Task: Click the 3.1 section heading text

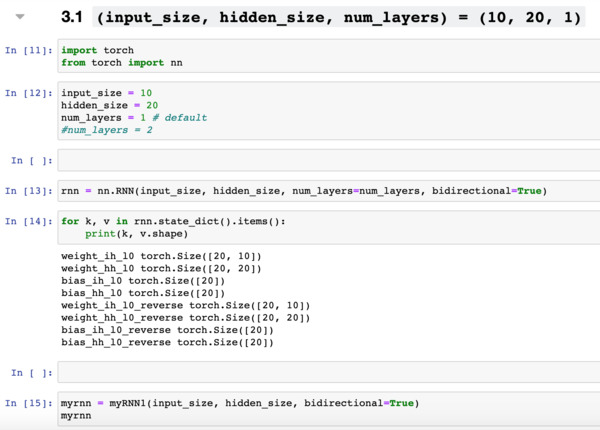Action: coord(330,18)
